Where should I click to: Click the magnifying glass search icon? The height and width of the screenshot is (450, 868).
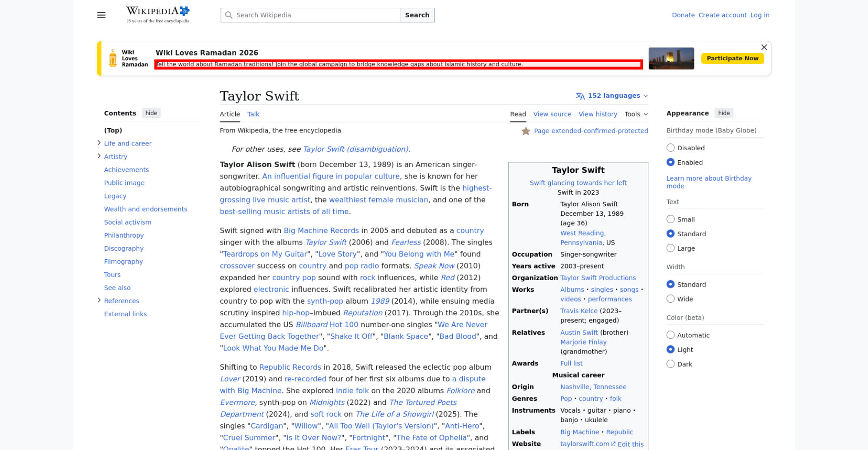coord(229,15)
